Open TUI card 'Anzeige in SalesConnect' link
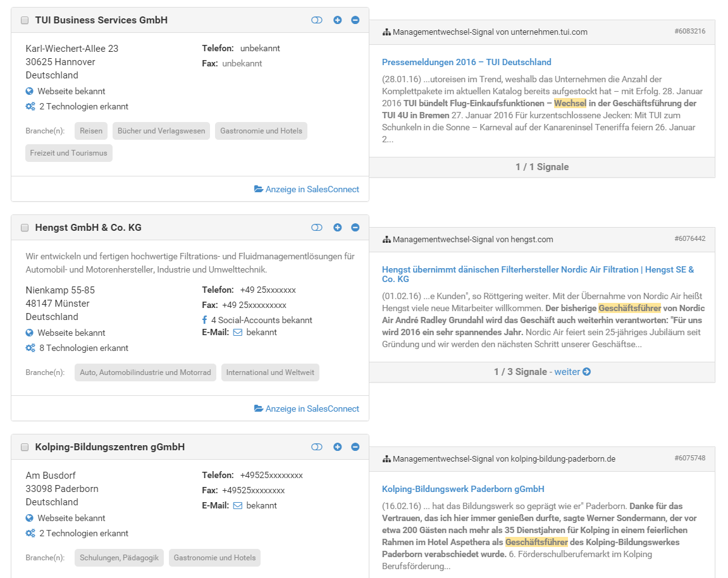This screenshot has height=578, width=728. [x=307, y=189]
